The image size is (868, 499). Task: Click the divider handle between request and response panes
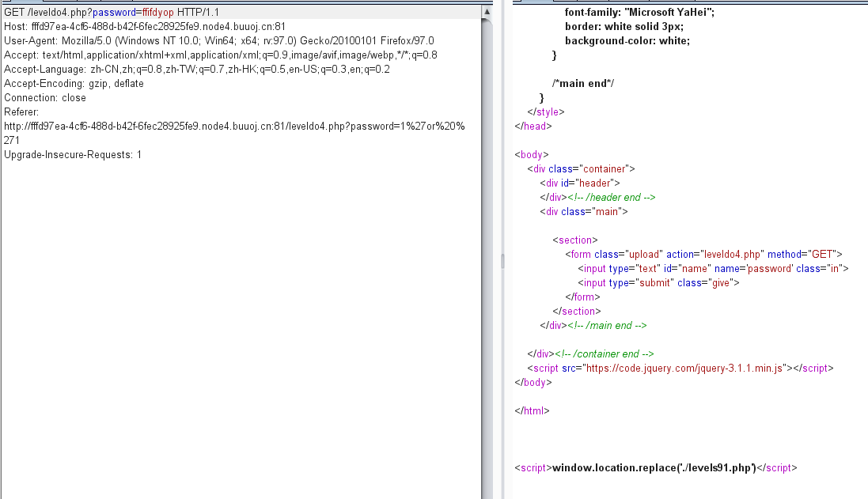pos(502,261)
